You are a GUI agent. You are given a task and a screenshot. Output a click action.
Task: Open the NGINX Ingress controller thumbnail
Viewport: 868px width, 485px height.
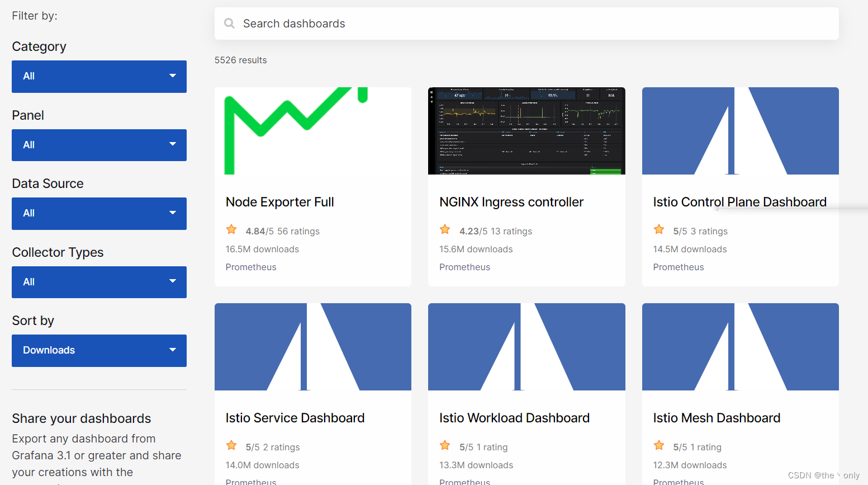pos(527,131)
